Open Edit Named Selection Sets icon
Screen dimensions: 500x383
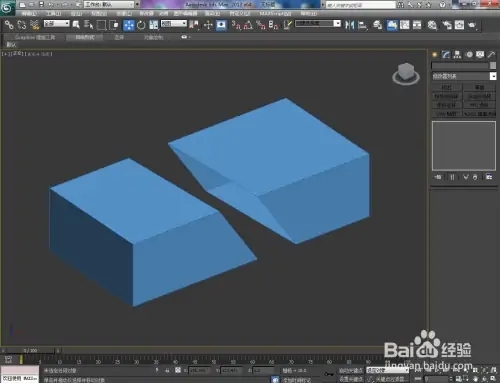click(x=288, y=25)
